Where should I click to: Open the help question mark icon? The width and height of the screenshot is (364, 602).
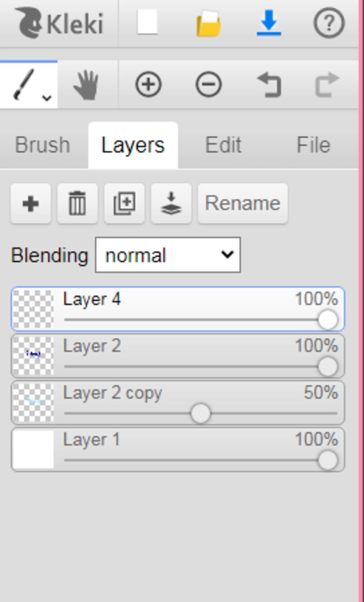(x=329, y=23)
